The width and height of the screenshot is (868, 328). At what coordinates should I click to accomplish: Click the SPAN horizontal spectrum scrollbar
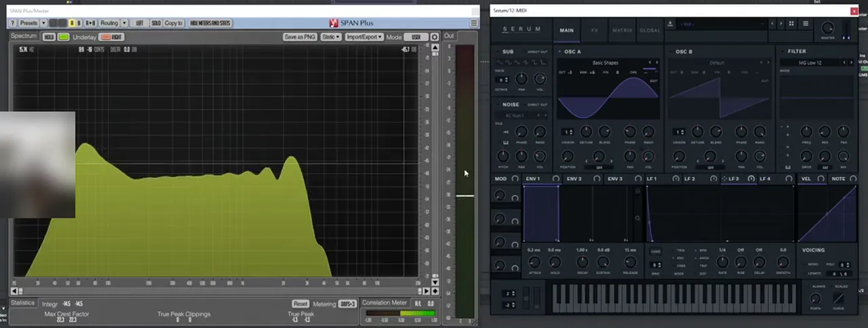(x=220, y=291)
